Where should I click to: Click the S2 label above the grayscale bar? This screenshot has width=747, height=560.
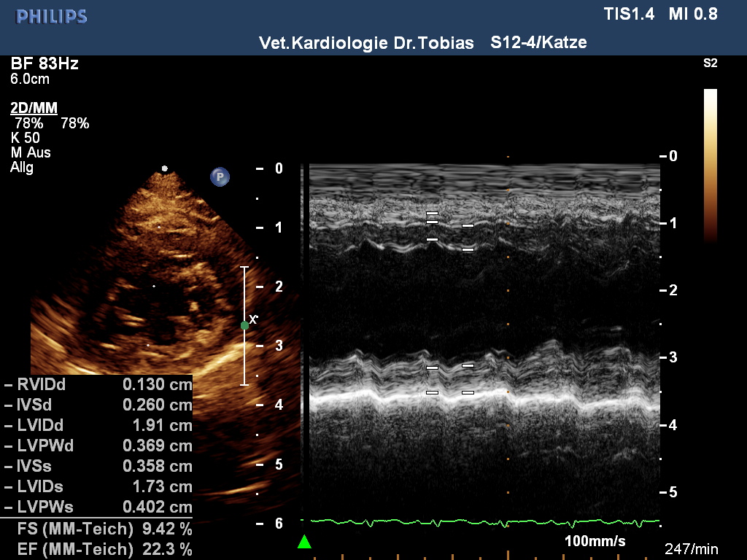tap(710, 63)
